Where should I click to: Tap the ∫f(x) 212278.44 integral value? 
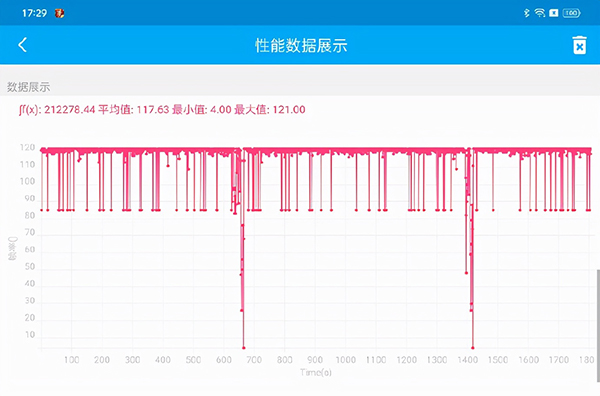pos(57,110)
